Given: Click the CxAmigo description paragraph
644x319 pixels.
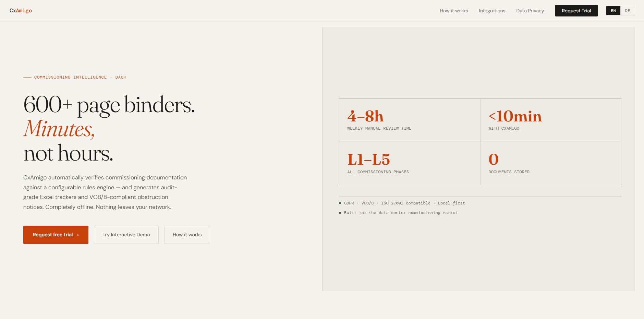Looking at the screenshot, I should point(105,192).
